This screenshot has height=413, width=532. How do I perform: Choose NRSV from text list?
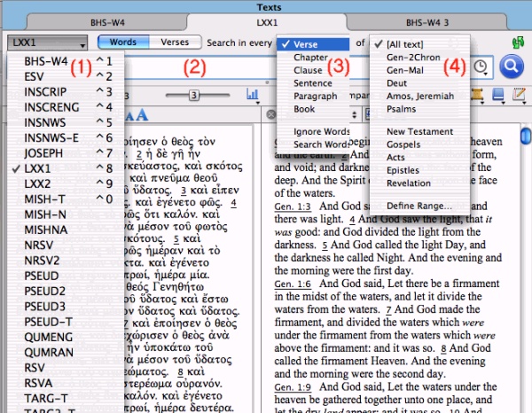(x=66, y=245)
